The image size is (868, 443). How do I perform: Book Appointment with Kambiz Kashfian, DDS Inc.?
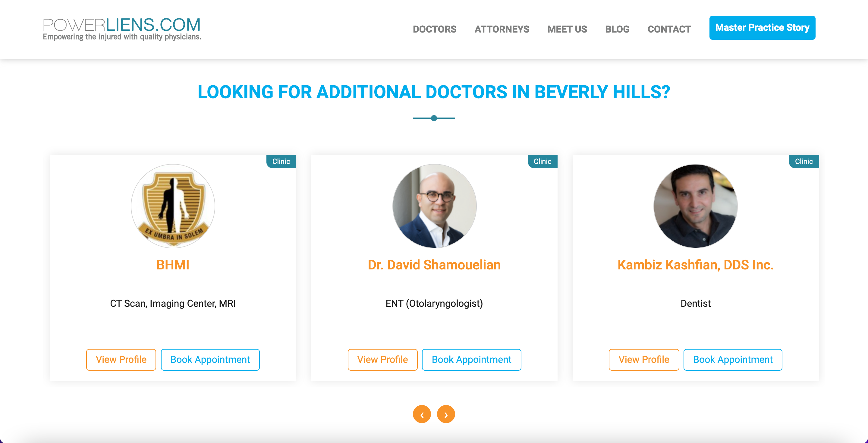[x=733, y=360]
